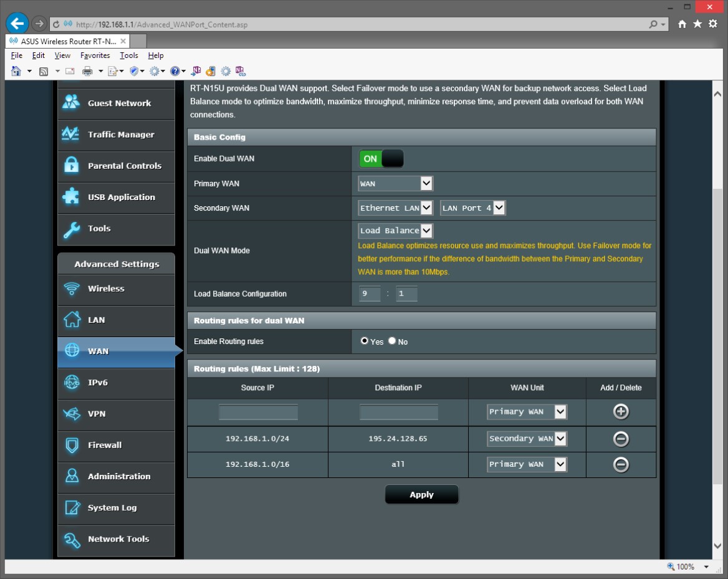Open the Primary WAN dropdown
The width and height of the screenshot is (728, 579).
[x=395, y=184]
